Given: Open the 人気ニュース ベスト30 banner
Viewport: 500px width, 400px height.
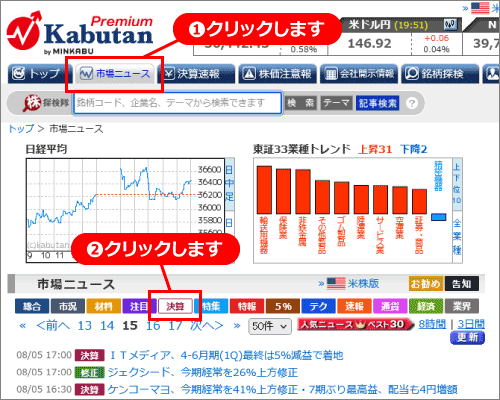Looking at the screenshot, I should 355,324.
